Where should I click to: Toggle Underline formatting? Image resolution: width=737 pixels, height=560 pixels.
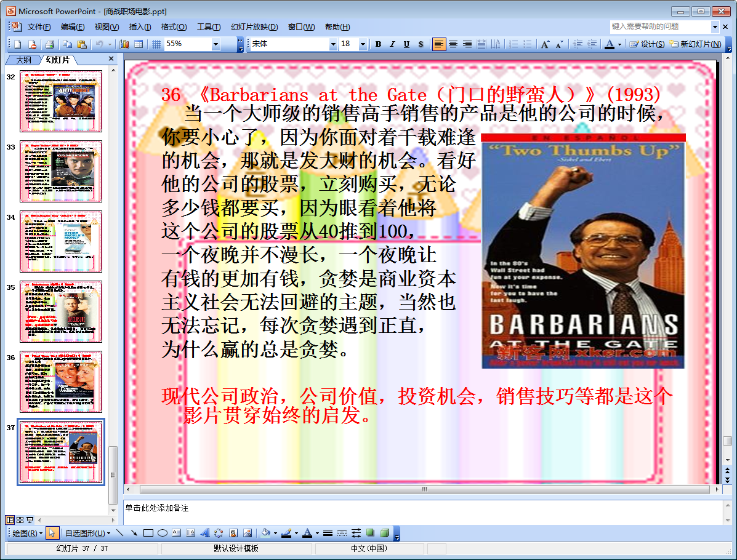[x=406, y=44]
